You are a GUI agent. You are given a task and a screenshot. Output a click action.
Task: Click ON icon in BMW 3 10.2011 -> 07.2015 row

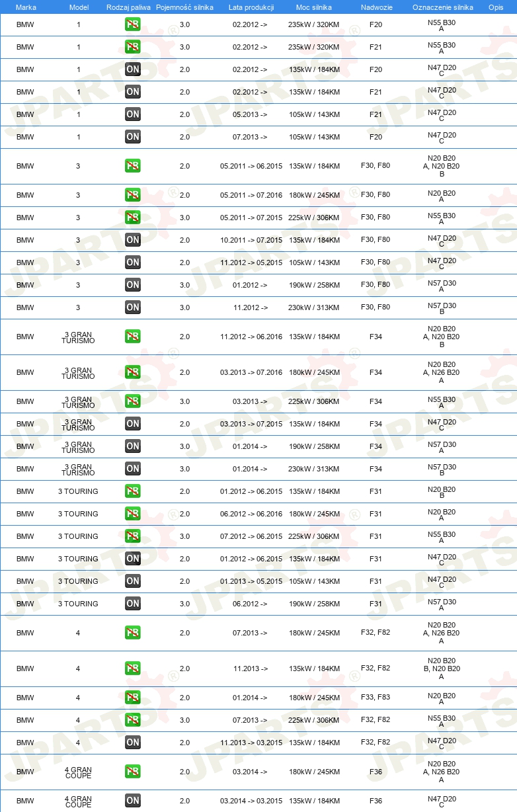pos(133,240)
